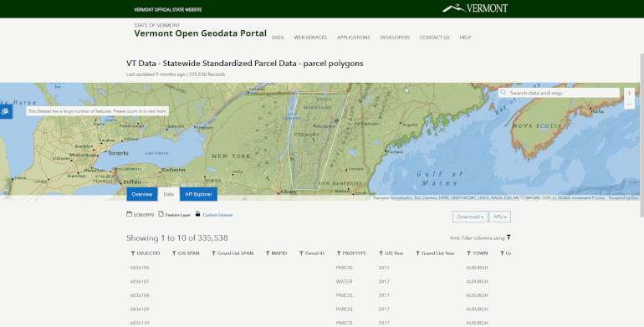Click the OBJECTID column filter icon
This screenshot has height=327, width=644.
pyautogui.click(x=133, y=253)
